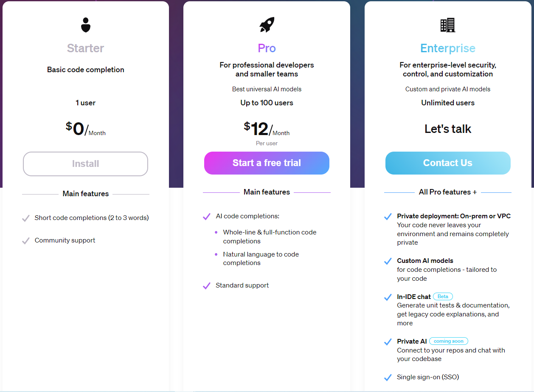Viewport: 534px width, 392px height.
Task: Click checkmark beside In-IDE chat
Action: (388, 297)
